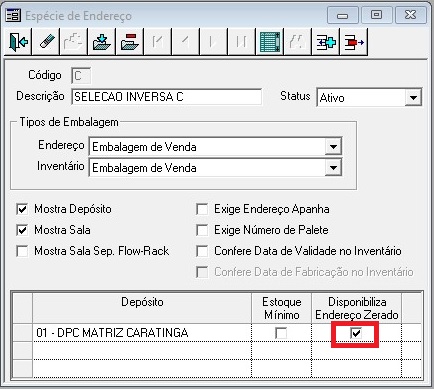Enable Confere Data de Validade no Inventário

click(x=202, y=251)
